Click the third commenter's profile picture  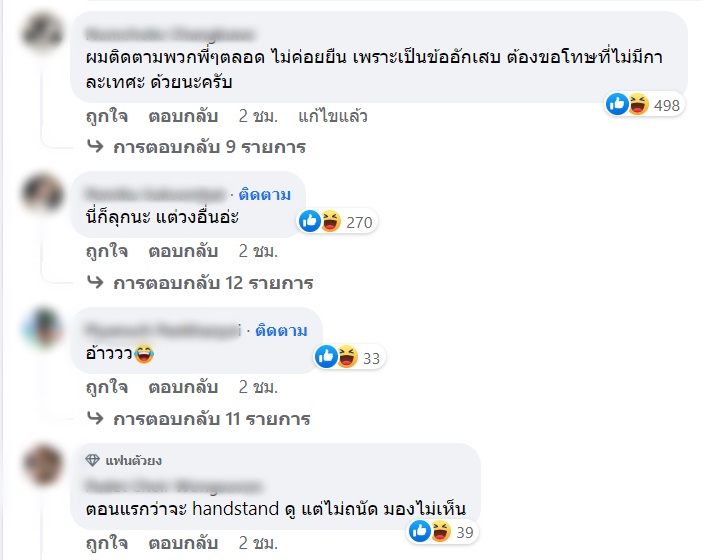coord(44,326)
